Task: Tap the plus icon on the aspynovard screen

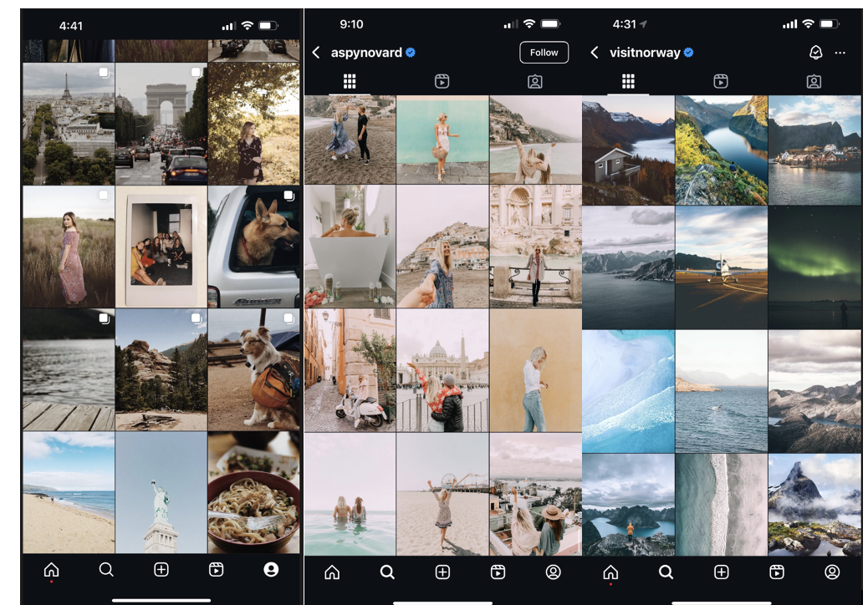Action: pyautogui.click(x=443, y=572)
